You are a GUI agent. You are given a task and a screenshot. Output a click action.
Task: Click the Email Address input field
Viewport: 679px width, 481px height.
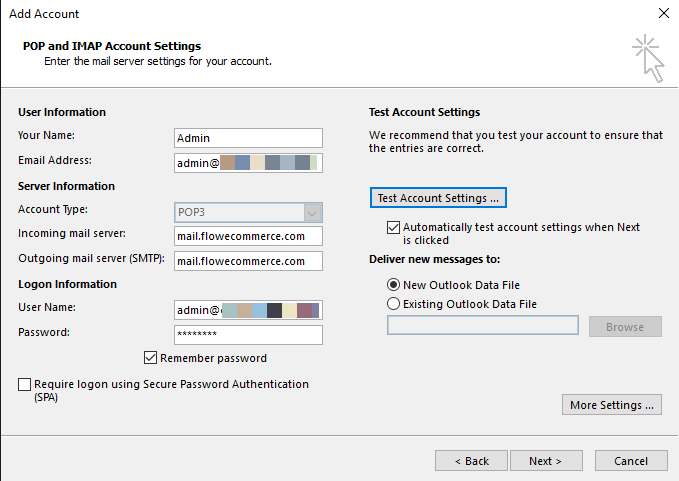click(248, 163)
